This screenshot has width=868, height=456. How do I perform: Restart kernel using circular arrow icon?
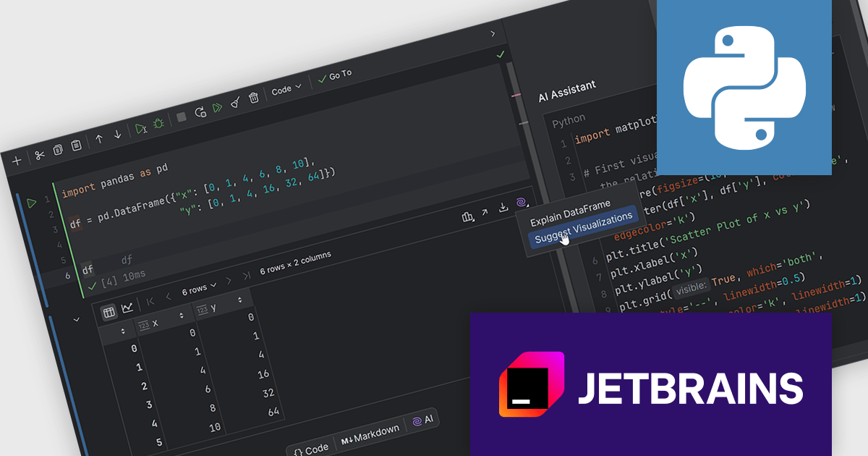pos(200,112)
